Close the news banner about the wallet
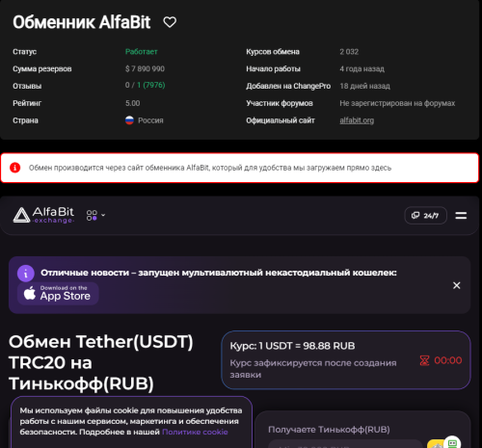This screenshot has height=448, width=482. pyautogui.click(x=456, y=285)
